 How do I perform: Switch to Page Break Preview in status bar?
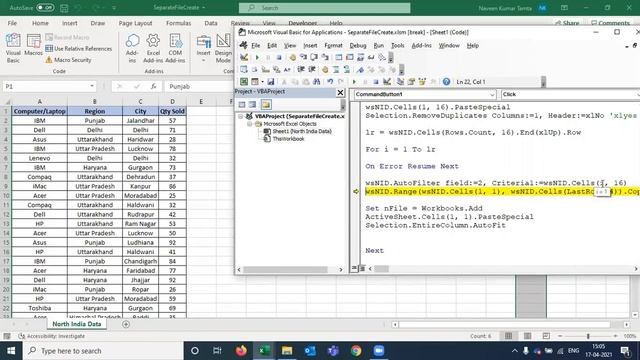click(546, 336)
